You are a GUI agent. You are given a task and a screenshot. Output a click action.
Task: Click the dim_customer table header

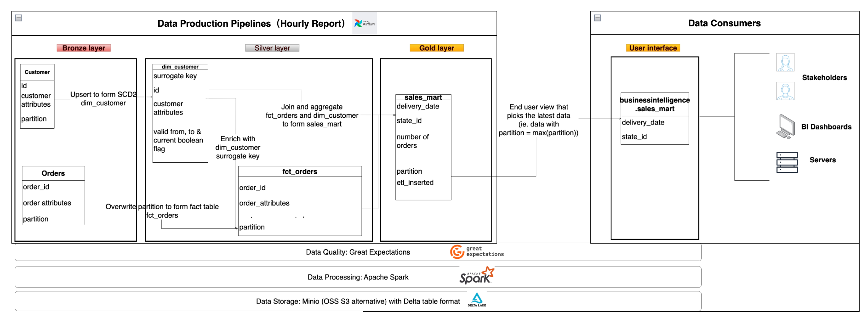click(180, 67)
